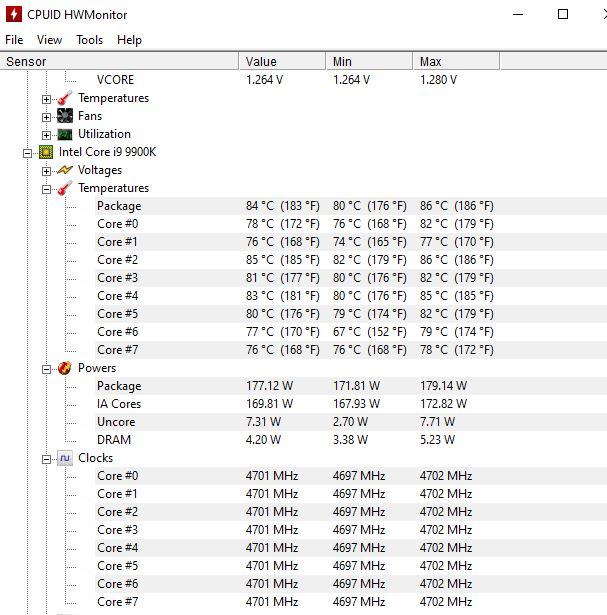Screen dimensions: 607x615
Task: Click the Package max 86 °C (186 °F)
Action: pos(457,206)
